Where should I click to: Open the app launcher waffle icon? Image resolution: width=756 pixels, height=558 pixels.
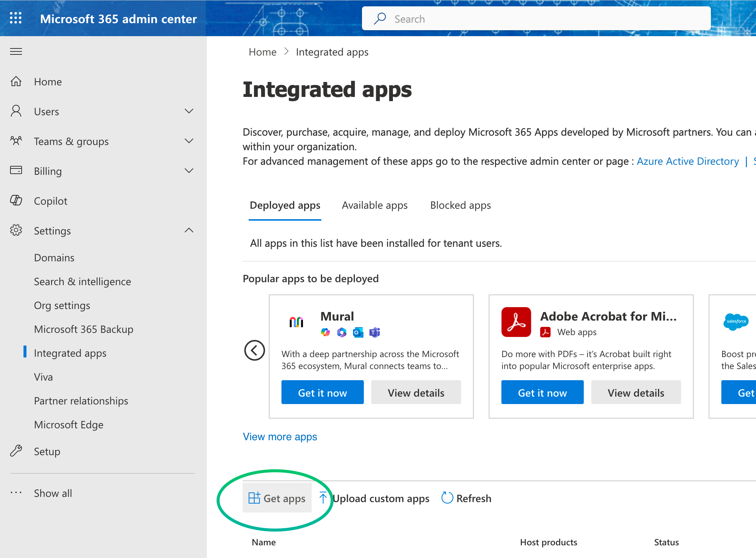[x=16, y=18]
